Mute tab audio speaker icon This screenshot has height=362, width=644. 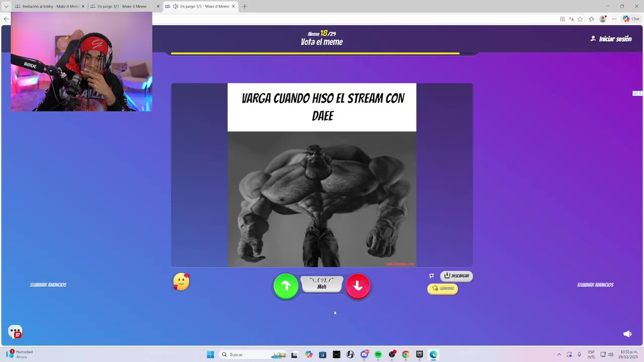(175, 7)
